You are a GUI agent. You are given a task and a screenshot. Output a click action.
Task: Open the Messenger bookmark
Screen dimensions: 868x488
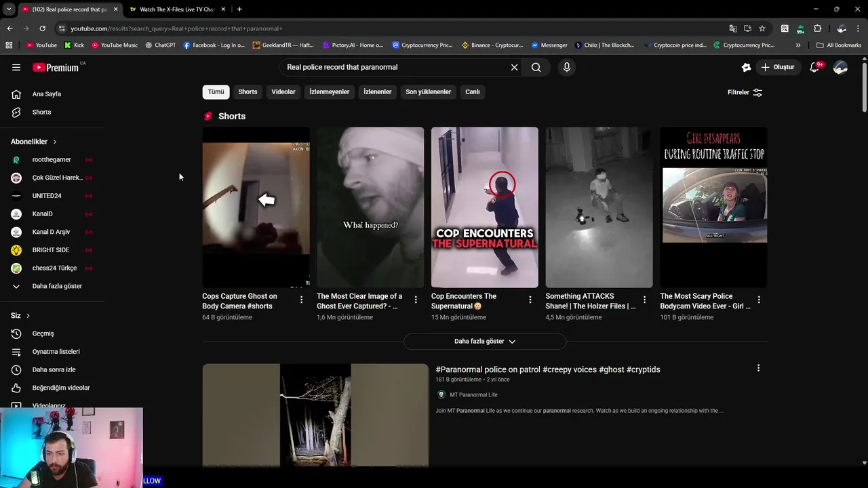(549, 45)
